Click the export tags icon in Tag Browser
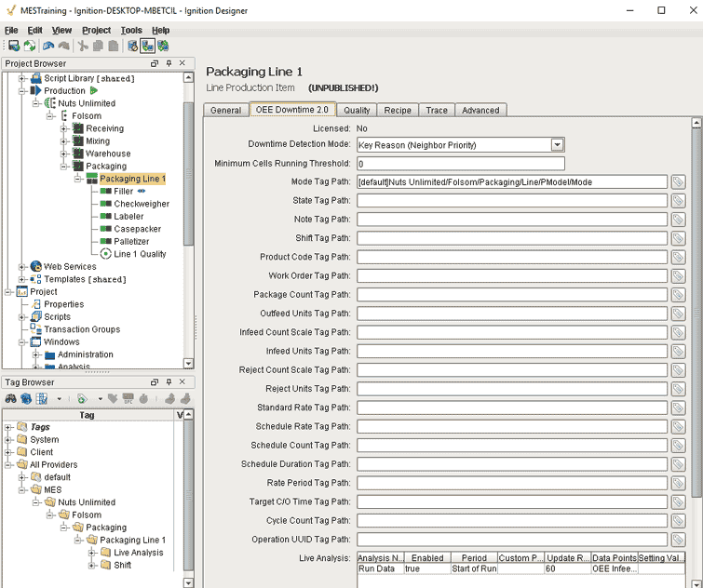703x588 pixels. point(185,398)
